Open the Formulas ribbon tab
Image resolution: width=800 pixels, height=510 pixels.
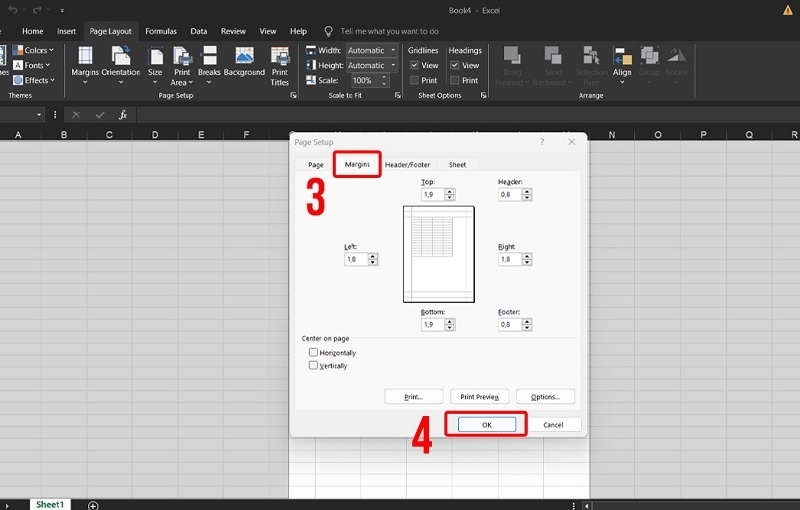(161, 31)
